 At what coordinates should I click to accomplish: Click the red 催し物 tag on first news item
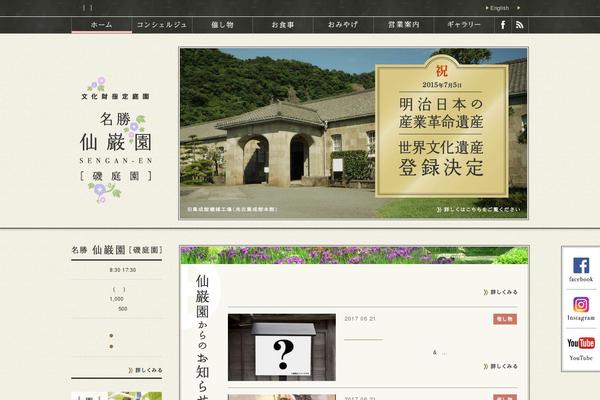[x=505, y=319]
